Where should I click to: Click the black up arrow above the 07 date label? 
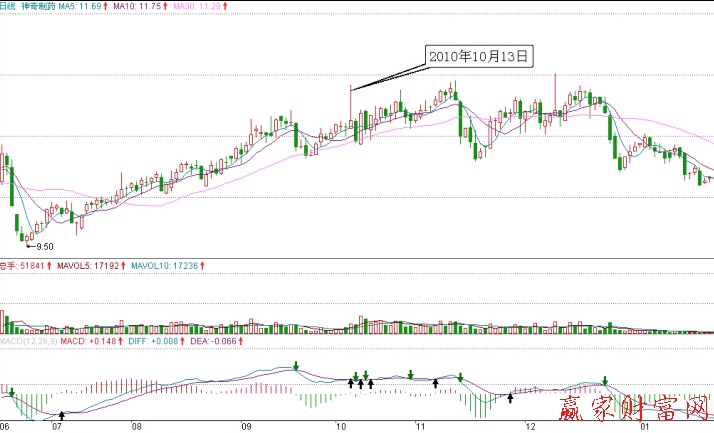[62, 415]
